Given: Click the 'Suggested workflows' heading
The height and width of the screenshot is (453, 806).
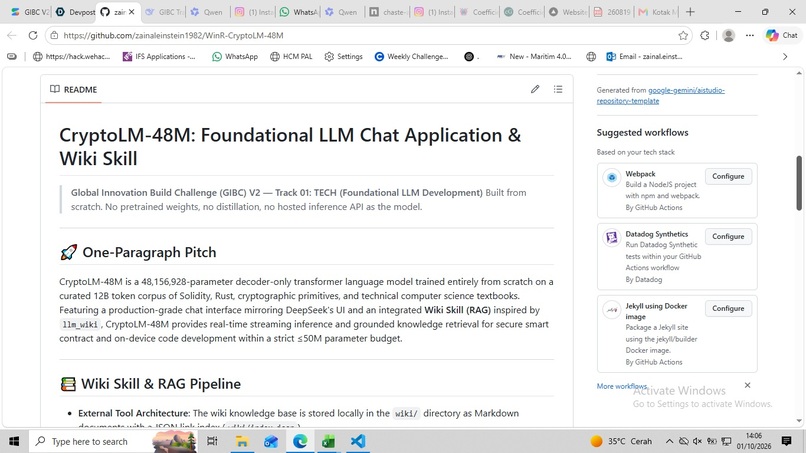Looking at the screenshot, I should (642, 133).
